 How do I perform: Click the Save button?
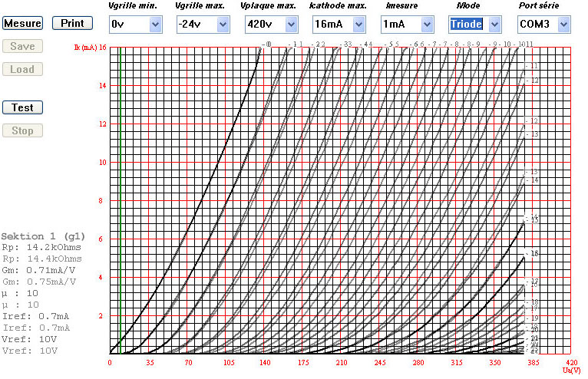point(22,46)
